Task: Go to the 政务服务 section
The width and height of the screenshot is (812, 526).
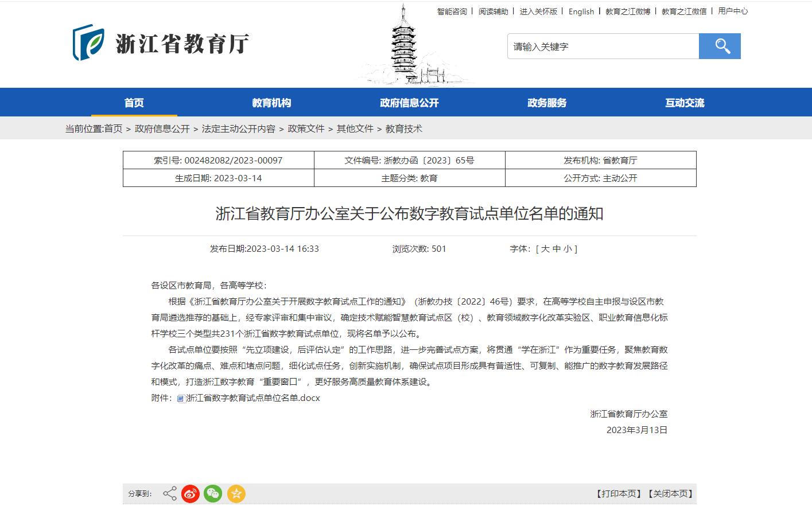Action: (547, 103)
